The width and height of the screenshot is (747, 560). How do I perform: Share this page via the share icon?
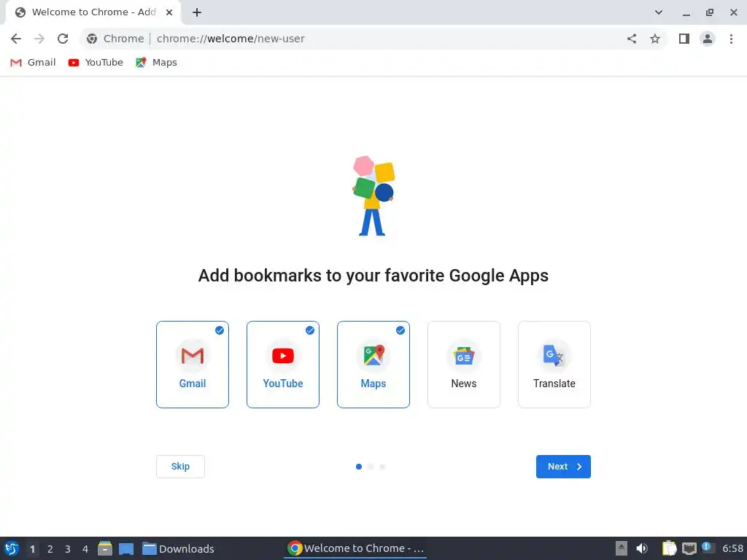632,39
